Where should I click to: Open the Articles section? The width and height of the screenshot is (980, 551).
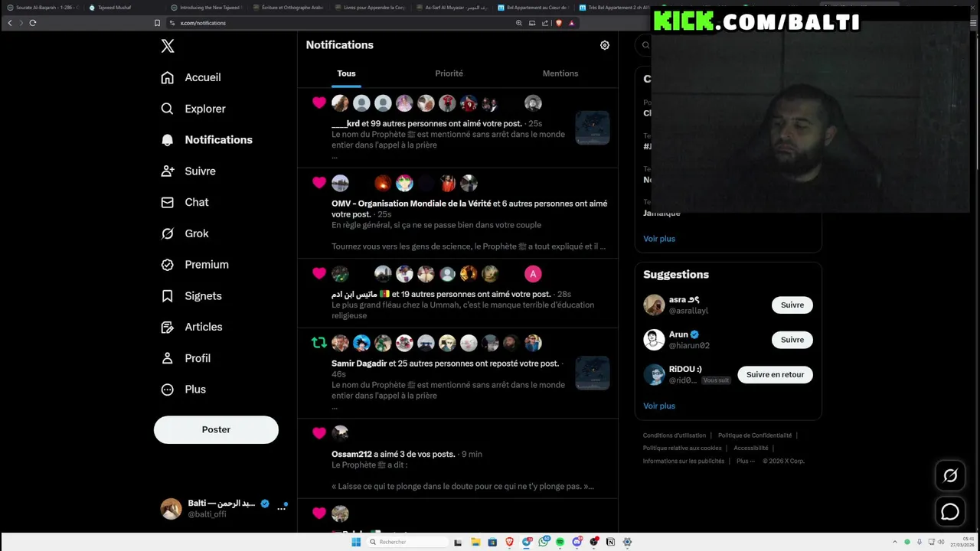coord(192,327)
